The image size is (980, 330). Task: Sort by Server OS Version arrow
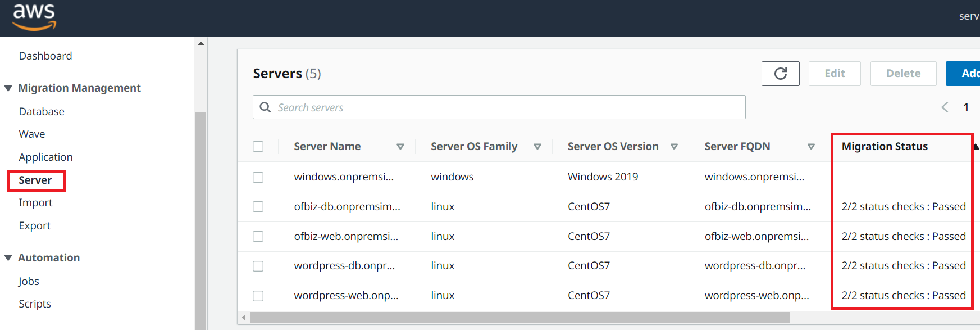tap(674, 147)
